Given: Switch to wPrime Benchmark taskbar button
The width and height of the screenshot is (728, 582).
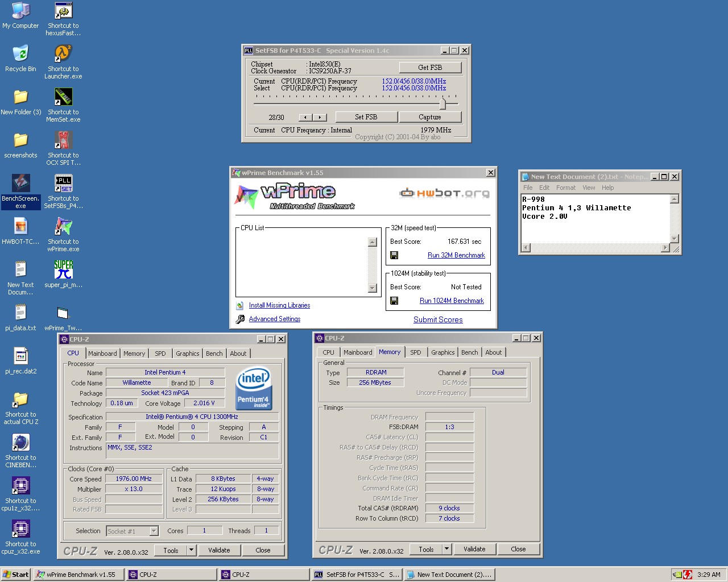Looking at the screenshot, I should pos(78,575).
